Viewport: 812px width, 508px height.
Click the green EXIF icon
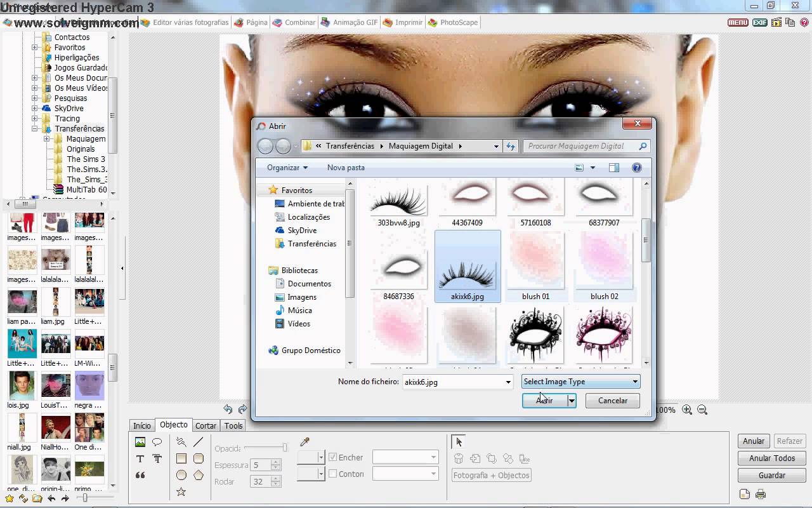click(760, 22)
